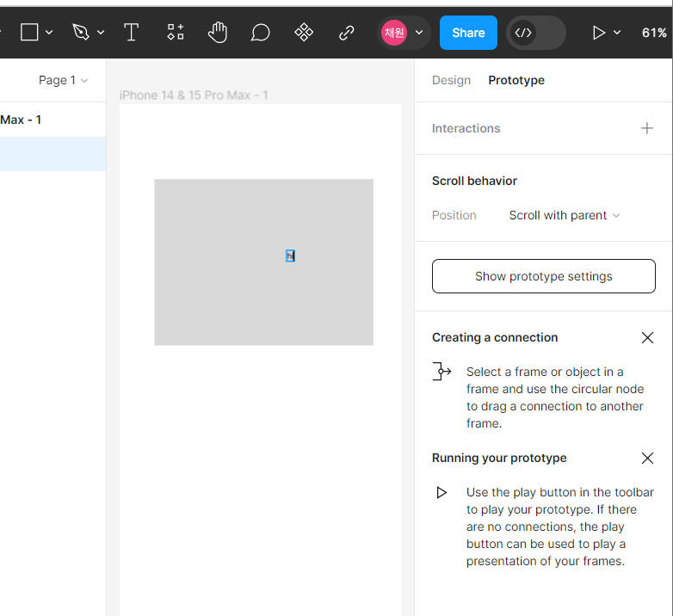Open the shape tools dropdown arrow
The width and height of the screenshot is (673, 616).
[49, 32]
